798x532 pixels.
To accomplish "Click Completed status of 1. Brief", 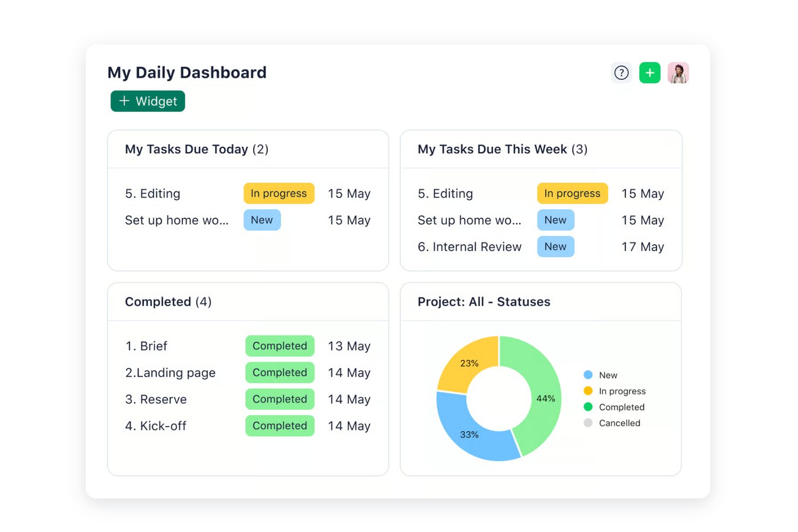I will (x=280, y=346).
